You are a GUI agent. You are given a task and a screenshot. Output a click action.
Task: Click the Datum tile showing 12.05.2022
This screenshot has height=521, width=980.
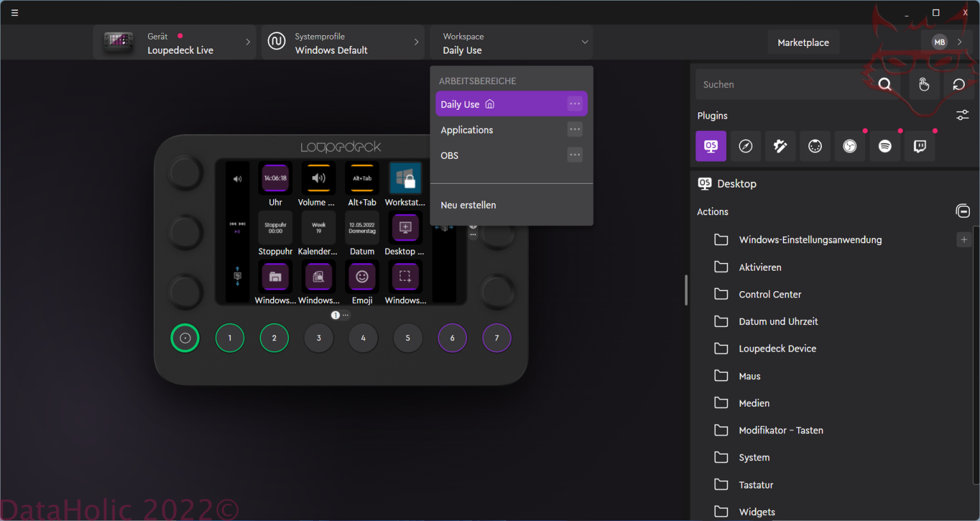362,228
